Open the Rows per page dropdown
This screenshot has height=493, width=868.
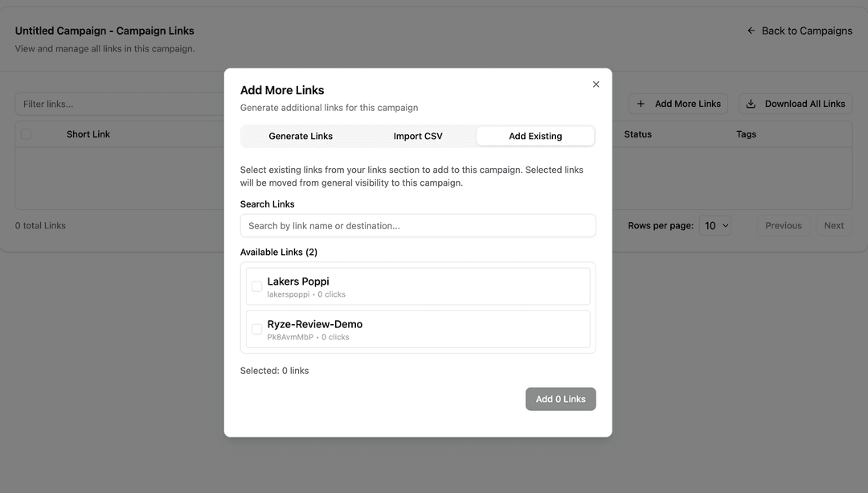point(714,226)
